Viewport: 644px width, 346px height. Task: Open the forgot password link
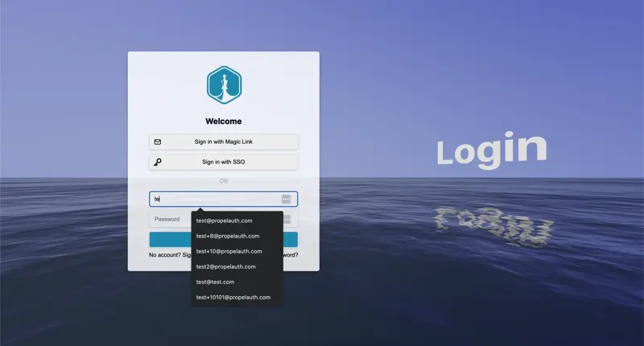click(291, 255)
